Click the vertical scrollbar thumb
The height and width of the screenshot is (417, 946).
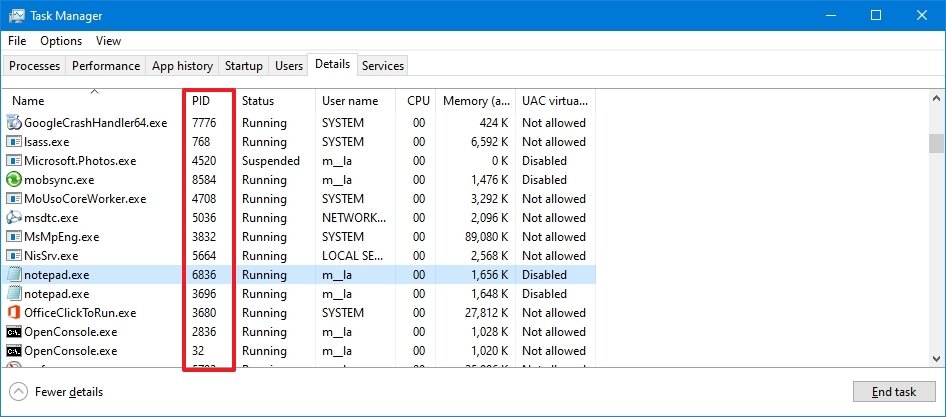click(936, 144)
